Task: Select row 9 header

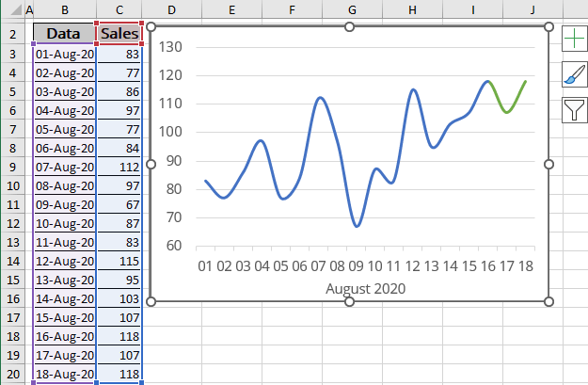Action: tap(13, 167)
